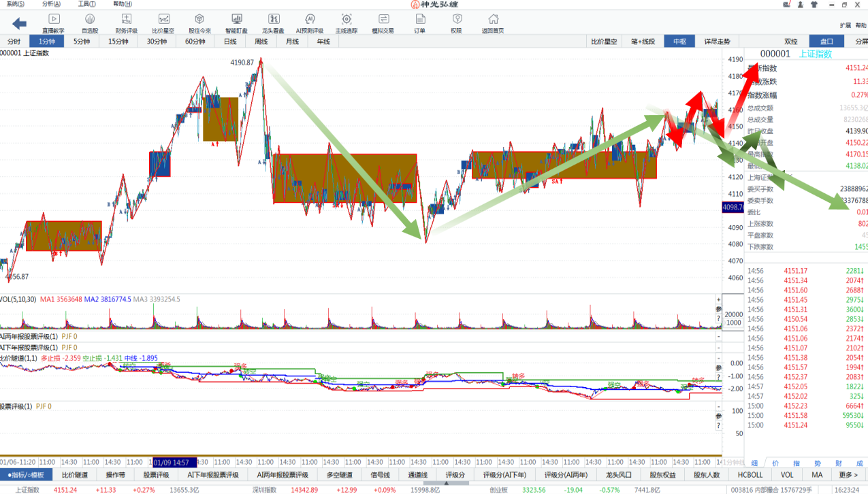Switch to the 5分钟 period tab
This screenshot has width=868, height=494.
coord(82,42)
